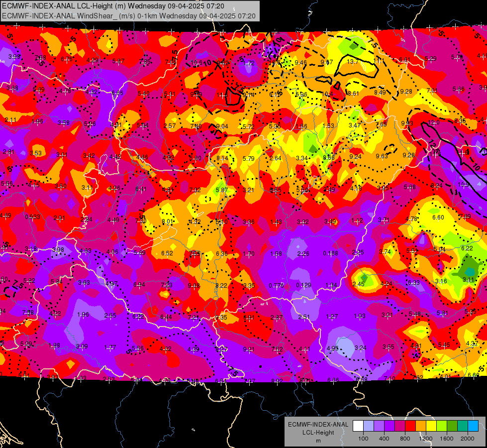Click the wind shear value '8.01'
The image size is (487, 448).
pyautogui.click(x=167, y=222)
